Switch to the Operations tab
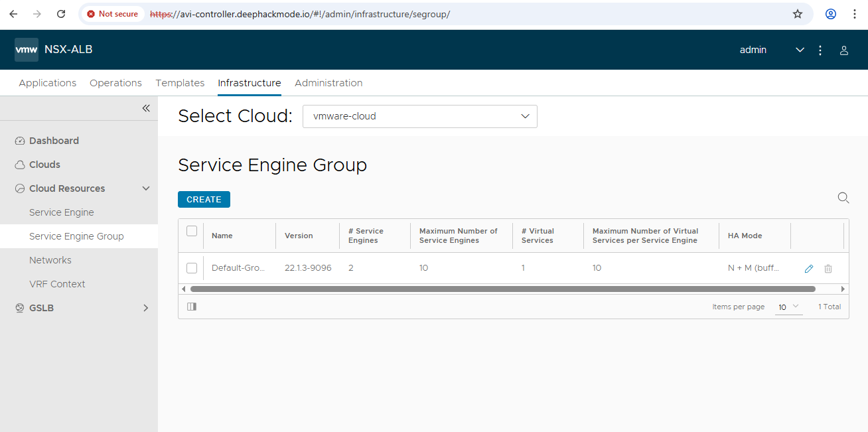Viewport: 868px width, 432px height. tap(115, 83)
